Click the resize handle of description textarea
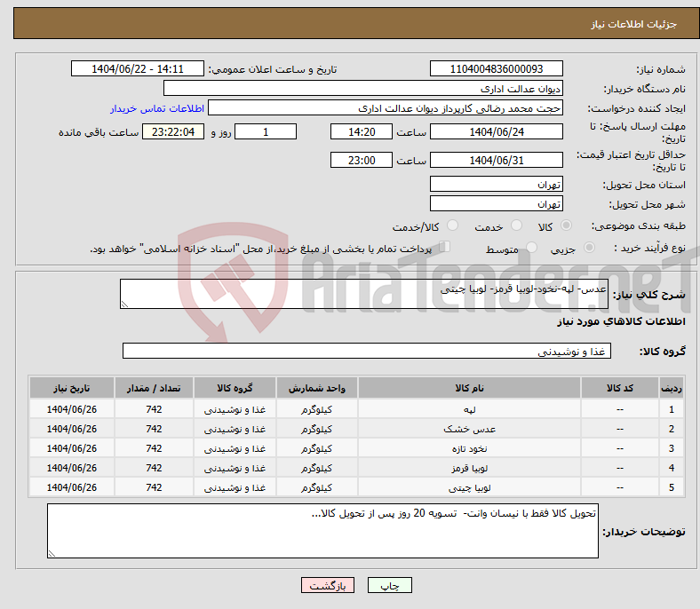The image size is (700, 609). (x=124, y=304)
